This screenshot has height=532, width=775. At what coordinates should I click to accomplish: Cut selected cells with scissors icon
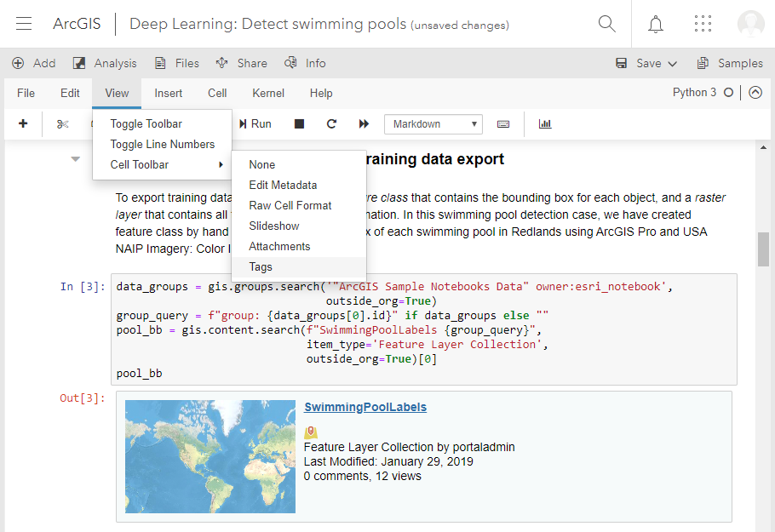coord(62,124)
